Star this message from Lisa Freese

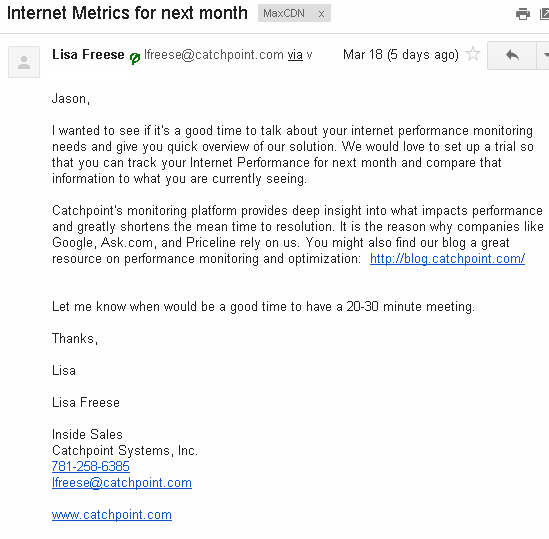[x=473, y=54]
